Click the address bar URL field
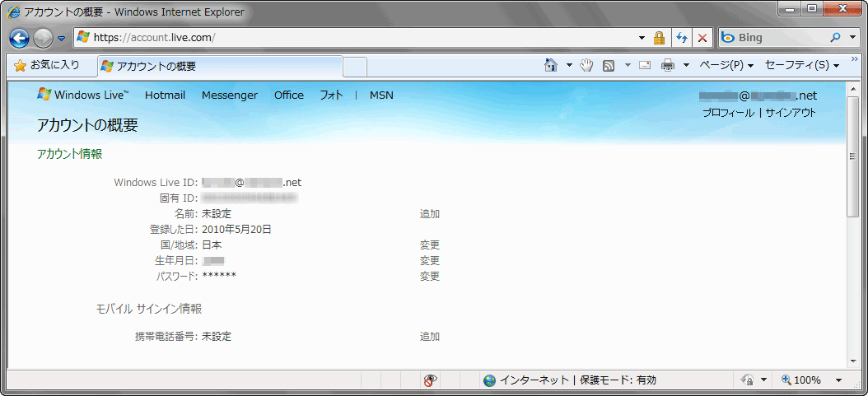Screen dimensions: 868x396 click(x=354, y=38)
